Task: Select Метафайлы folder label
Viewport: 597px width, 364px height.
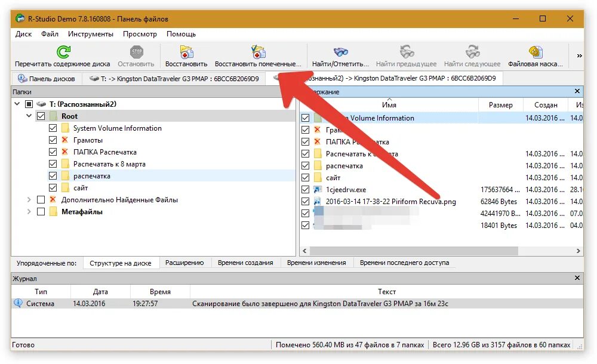Action: pyautogui.click(x=82, y=212)
